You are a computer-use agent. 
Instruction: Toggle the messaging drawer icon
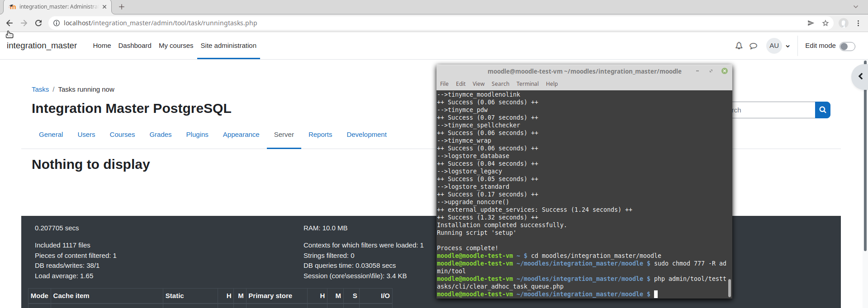click(x=753, y=46)
